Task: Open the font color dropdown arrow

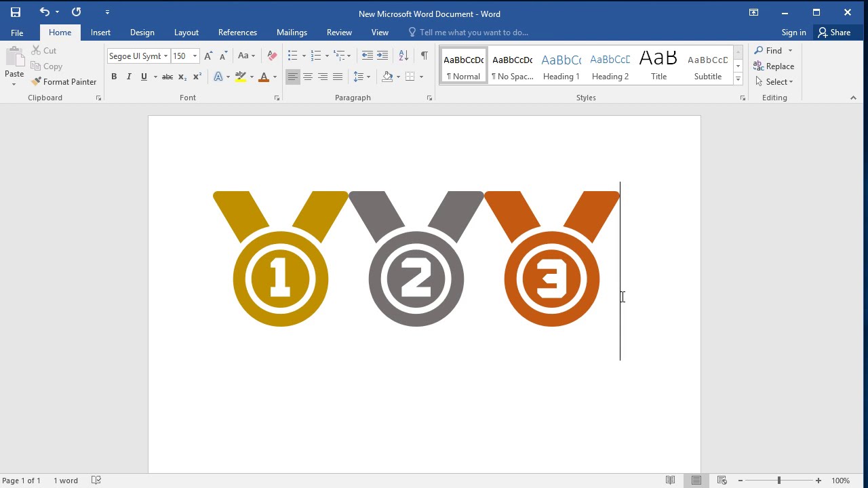Action: pos(275,77)
